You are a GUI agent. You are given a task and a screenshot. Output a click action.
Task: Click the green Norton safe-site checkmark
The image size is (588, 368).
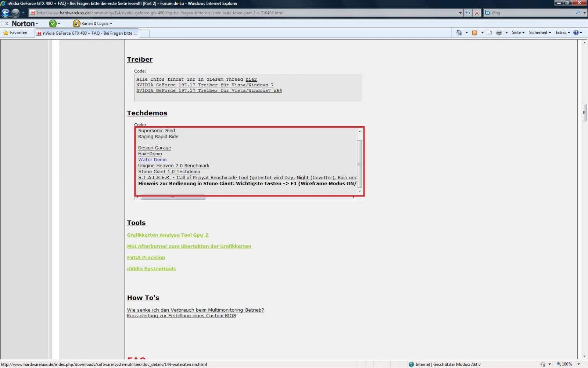click(x=53, y=24)
